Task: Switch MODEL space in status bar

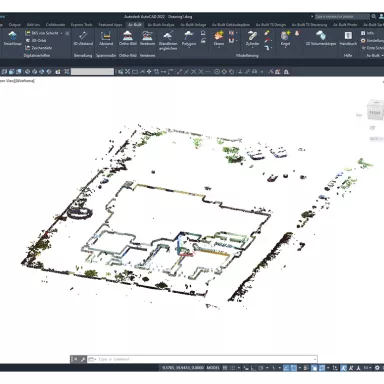Action: (213, 368)
